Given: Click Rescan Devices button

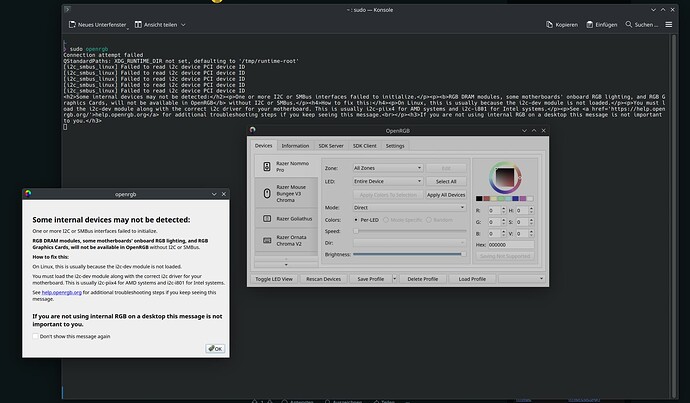Looking at the screenshot, I should tap(323, 279).
